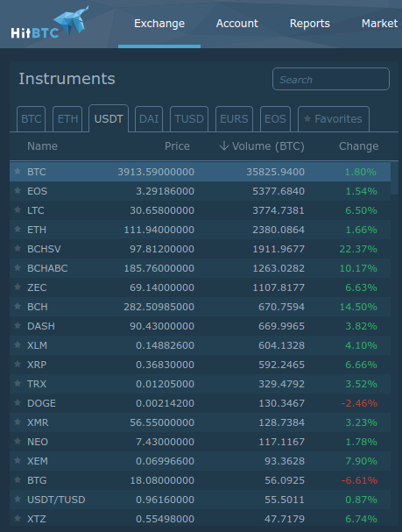Open the EURS tab

[234, 119]
